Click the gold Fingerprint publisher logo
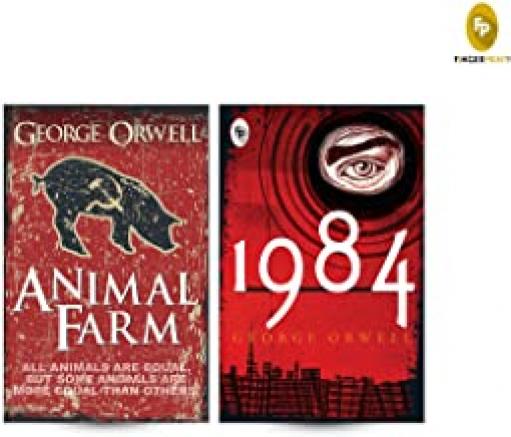This screenshot has height=437, width=511. point(482,27)
